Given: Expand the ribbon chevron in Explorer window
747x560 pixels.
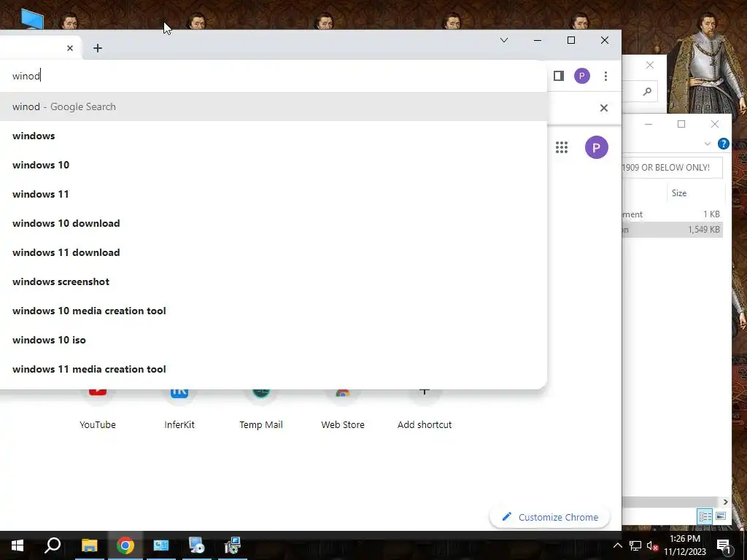Looking at the screenshot, I should point(708,144).
